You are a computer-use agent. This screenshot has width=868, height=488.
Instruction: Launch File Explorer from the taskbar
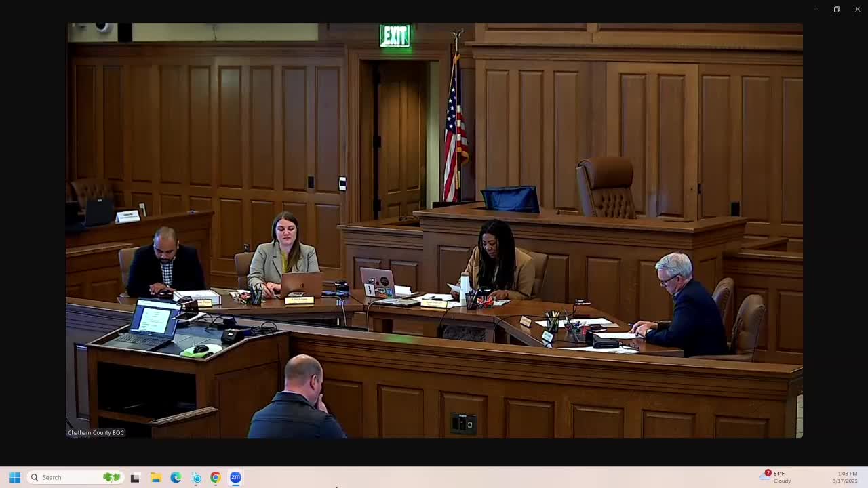(x=155, y=477)
